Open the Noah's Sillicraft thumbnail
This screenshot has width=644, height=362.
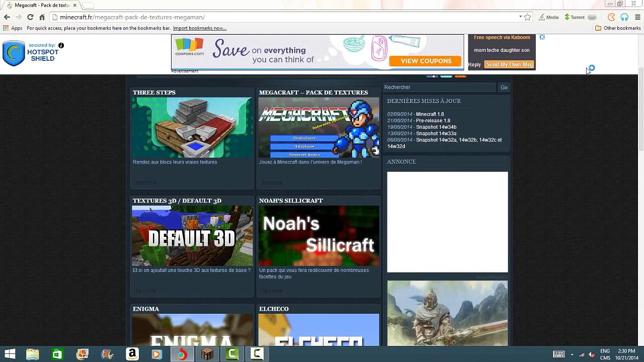coord(319,236)
